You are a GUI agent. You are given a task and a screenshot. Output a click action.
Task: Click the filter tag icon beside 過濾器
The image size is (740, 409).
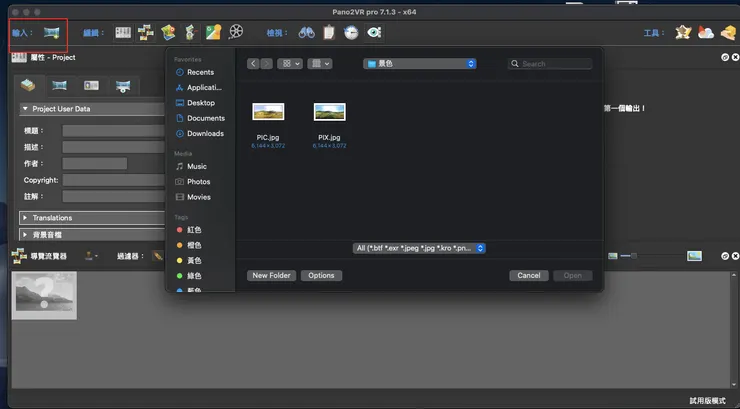158,256
